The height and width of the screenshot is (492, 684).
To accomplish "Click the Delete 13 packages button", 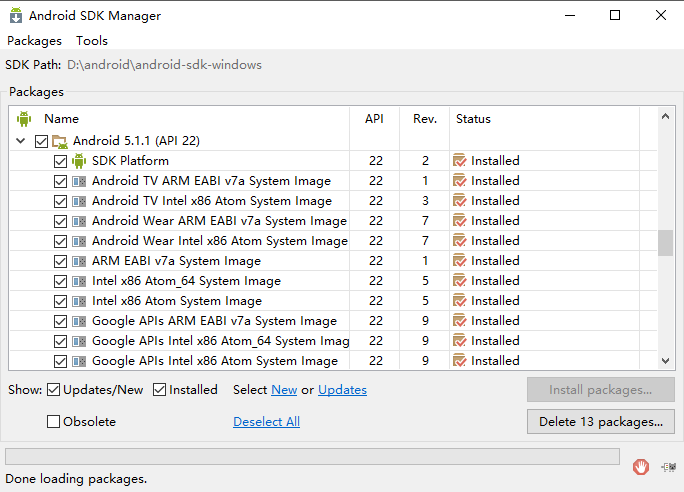I will pos(601,422).
